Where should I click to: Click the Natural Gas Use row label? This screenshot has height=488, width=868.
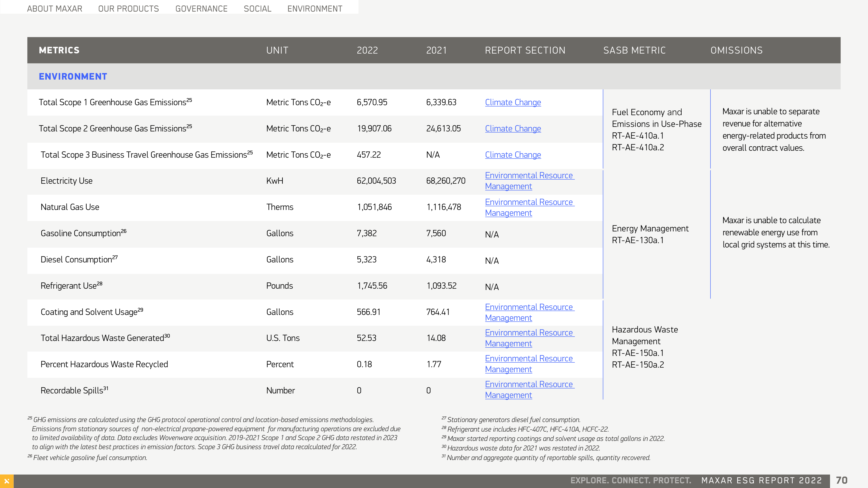70,207
